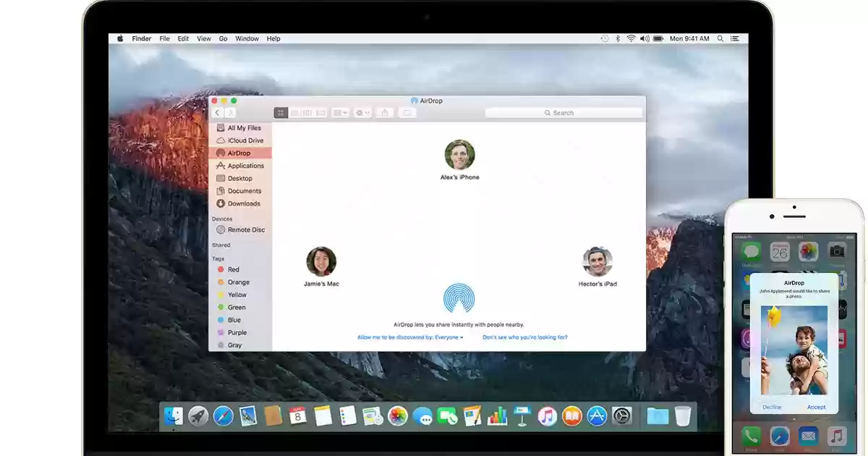Image resolution: width=868 pixels, height=456 pixels.
Task: Tap Decline on iPhone AirDrop prompt
Action: coord(772,407)
